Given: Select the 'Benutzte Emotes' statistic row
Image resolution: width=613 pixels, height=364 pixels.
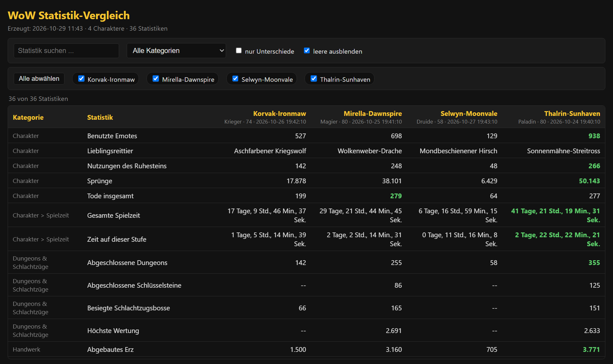Looking at the screenshot, I should (x=306, y=136).
